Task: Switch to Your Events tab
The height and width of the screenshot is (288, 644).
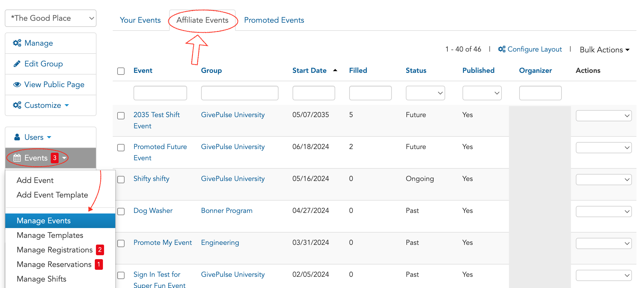Action: [140, 20]
